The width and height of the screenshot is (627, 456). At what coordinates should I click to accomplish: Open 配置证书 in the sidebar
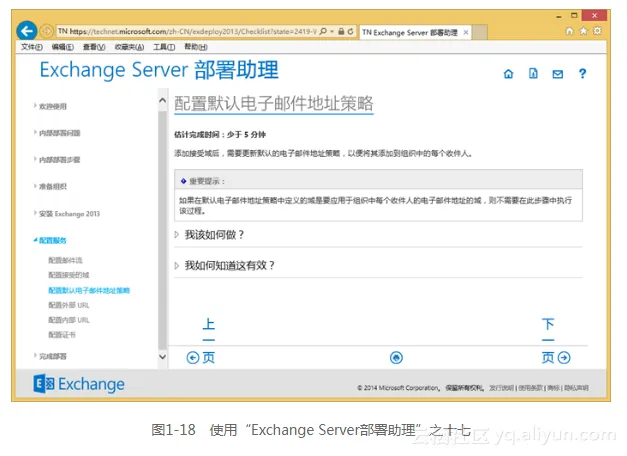[62, 334]
